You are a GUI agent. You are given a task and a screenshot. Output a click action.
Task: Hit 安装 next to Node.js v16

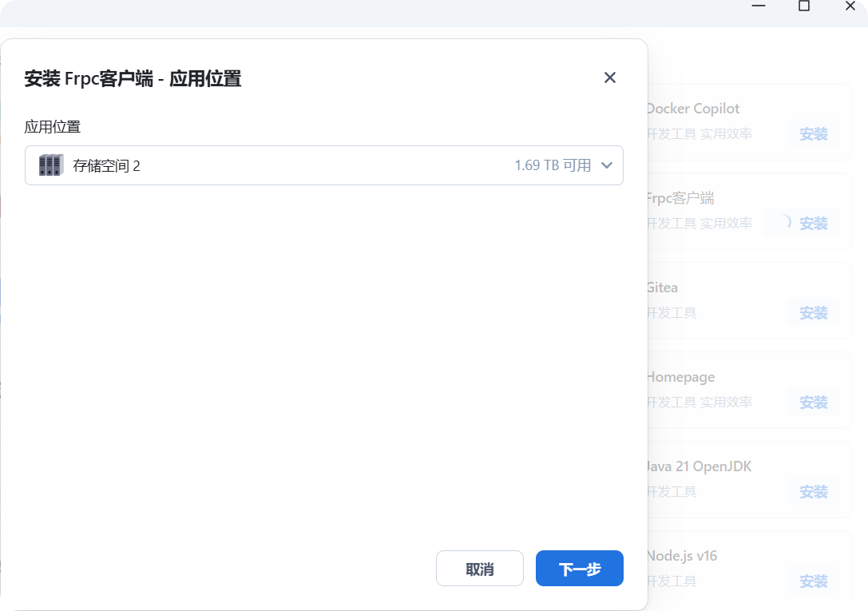[813, 581]
